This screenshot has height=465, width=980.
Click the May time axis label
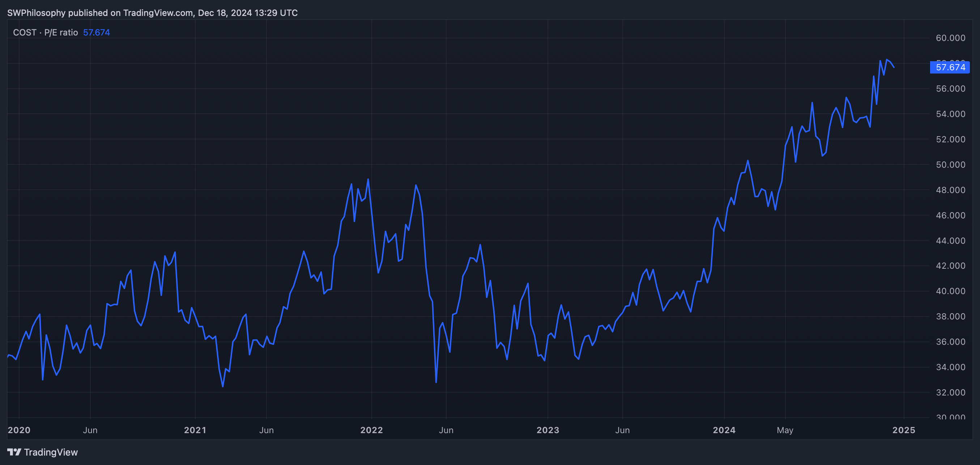[785, 430]
